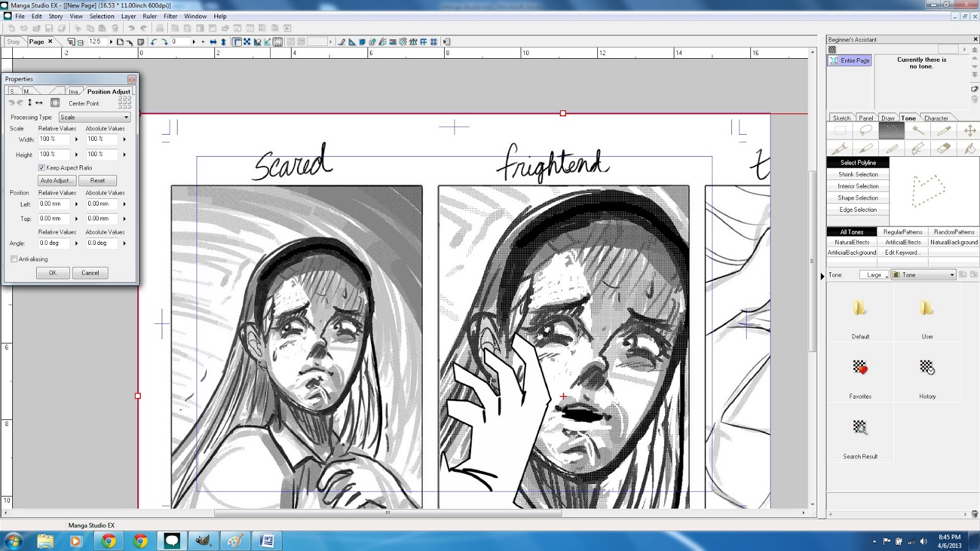Open the Search Result tone folder
This screenshot has height=551, width=980.
point(860,427)
